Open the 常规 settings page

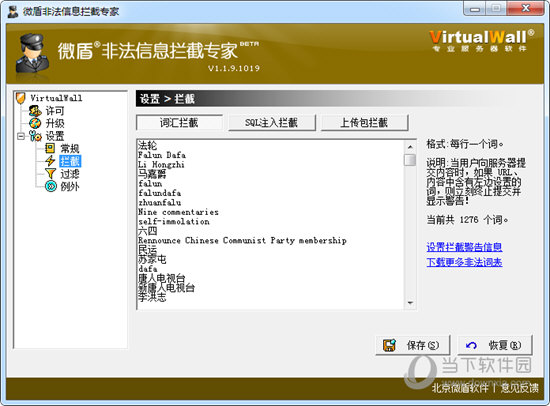(70, 148)
